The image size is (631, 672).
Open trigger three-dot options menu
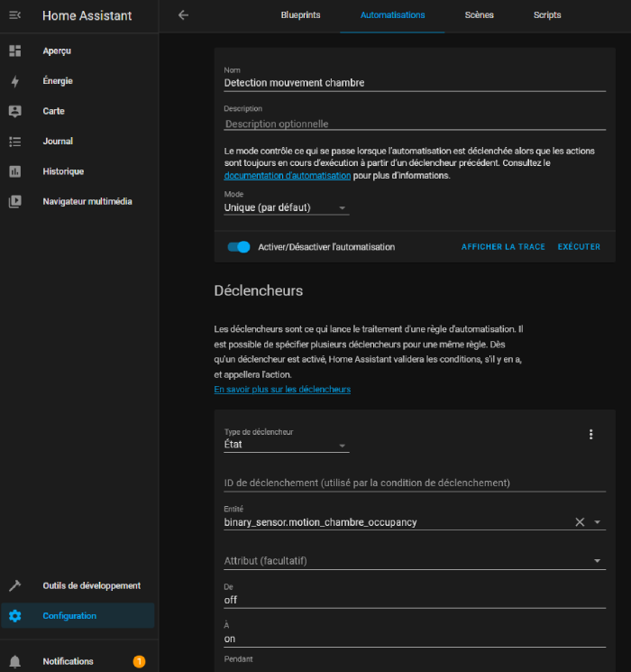click(x=591, y=435)
